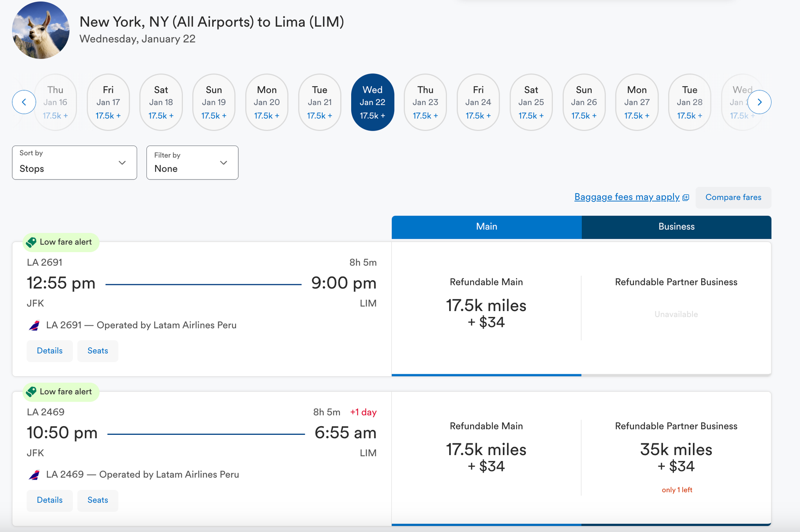Viewport: 800px width, 532px height.
Task: Switch to the Main fare tab
Action: click(486, 227)
